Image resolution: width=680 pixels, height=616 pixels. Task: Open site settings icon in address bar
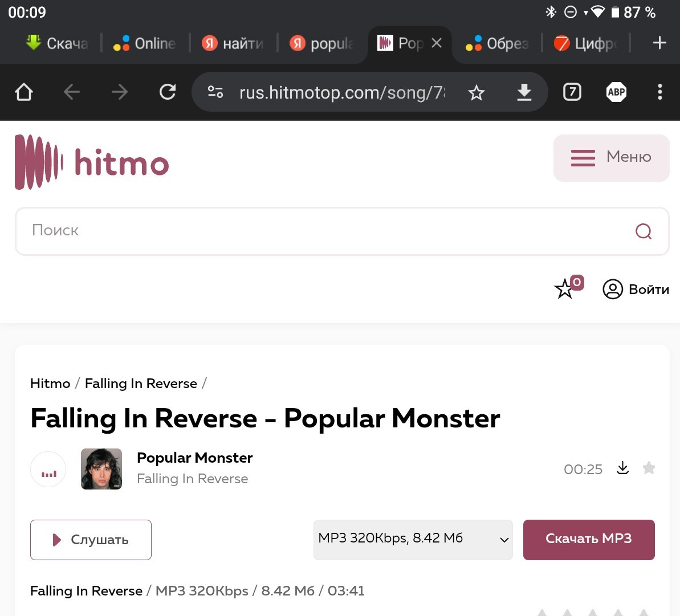pyautogui.click(x=215, y=92)
